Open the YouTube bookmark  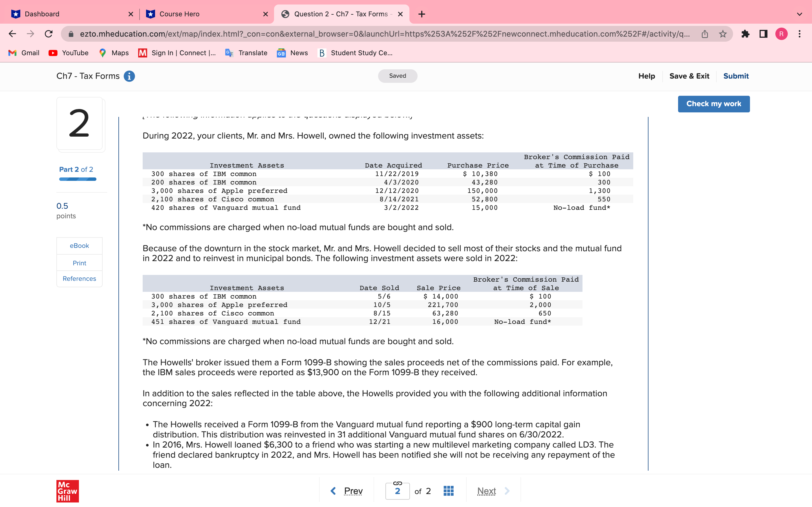69,53
